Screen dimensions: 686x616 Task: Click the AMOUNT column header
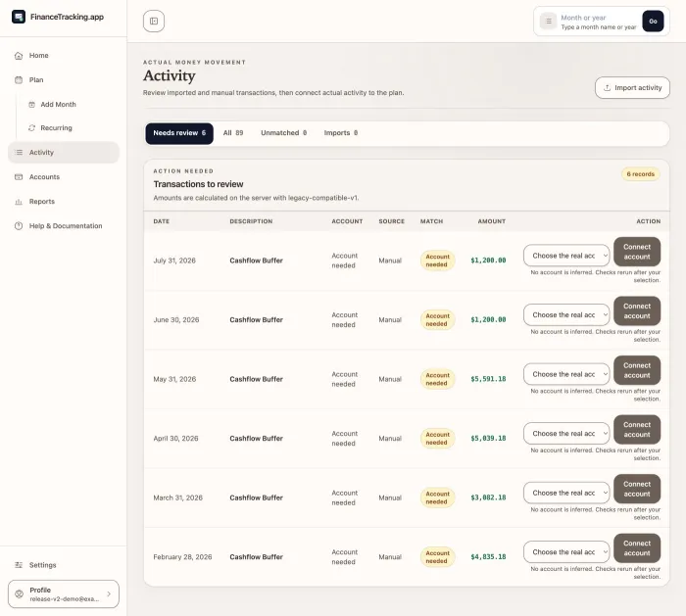[x=492, y=221]
